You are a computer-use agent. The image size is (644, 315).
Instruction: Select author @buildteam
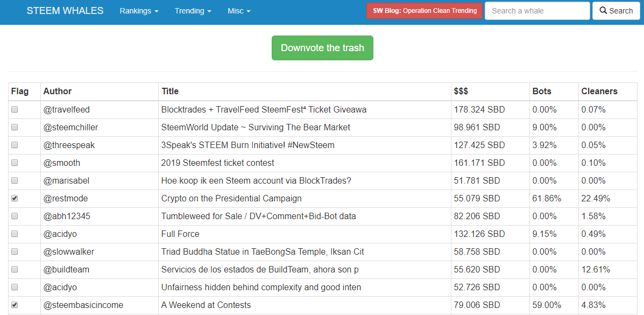click(x=66, y=270)
